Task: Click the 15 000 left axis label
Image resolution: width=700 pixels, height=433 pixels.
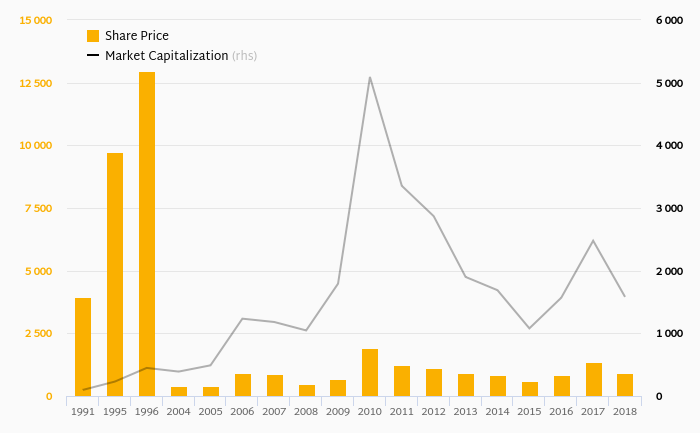Action: pyautogui.click(x=35, y=20)
